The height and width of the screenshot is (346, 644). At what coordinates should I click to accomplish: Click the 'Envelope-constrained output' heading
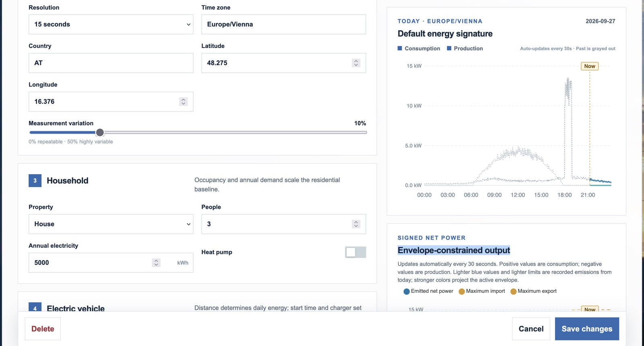[x=454, y=250]
